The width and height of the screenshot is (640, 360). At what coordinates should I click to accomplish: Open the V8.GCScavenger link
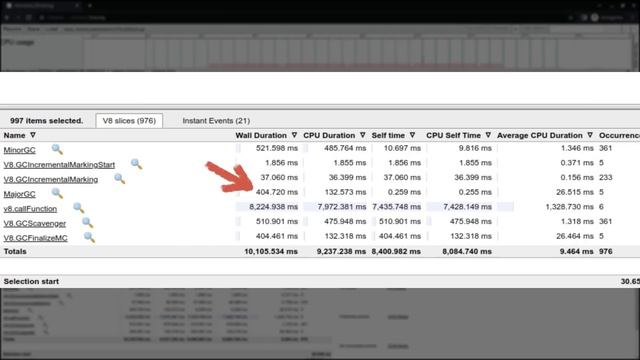tap(35, 224)
